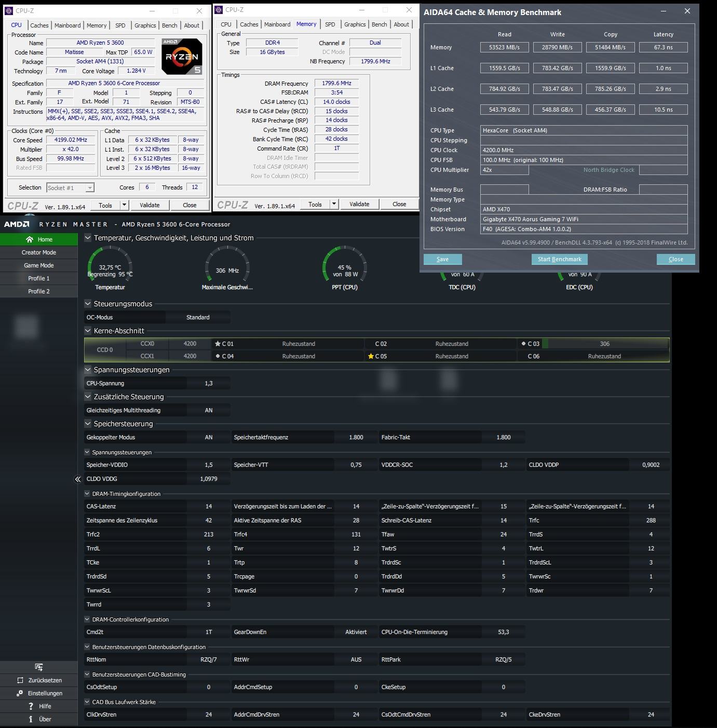
Task: Collapse the Steuerungsmodus section
Action: [x=88, y=304]
